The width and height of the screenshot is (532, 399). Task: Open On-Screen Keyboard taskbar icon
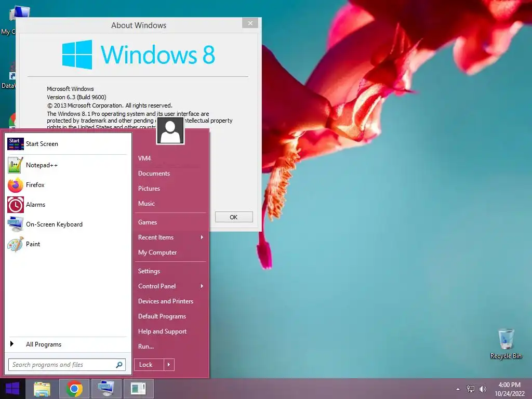point(106,389)
